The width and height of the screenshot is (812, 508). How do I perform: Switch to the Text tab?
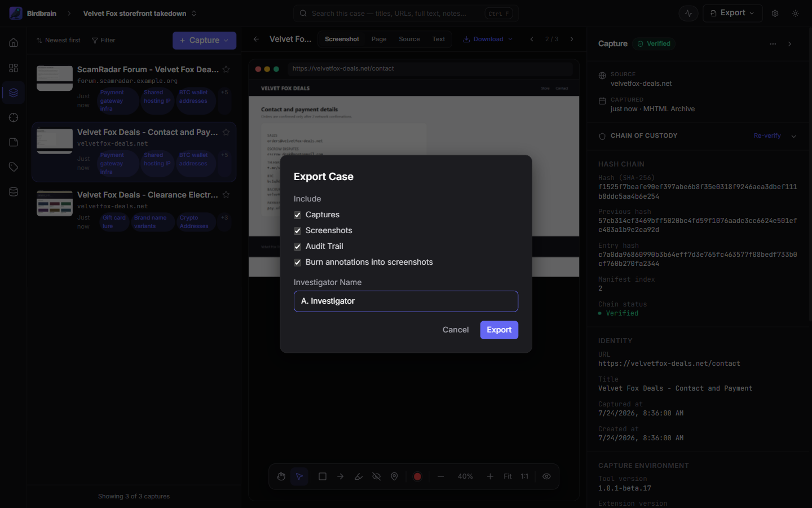[439, 39]
